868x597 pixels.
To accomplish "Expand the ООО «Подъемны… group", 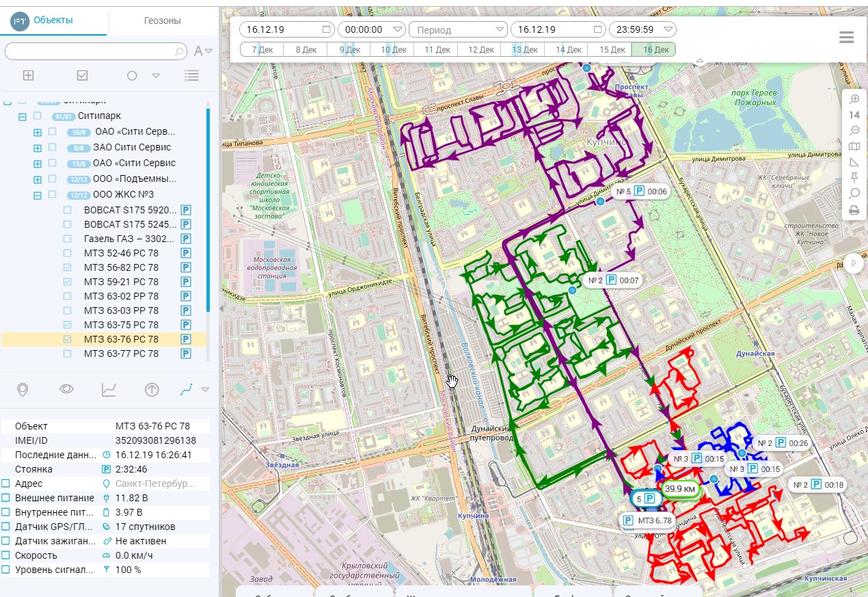I will coord(38,179).
